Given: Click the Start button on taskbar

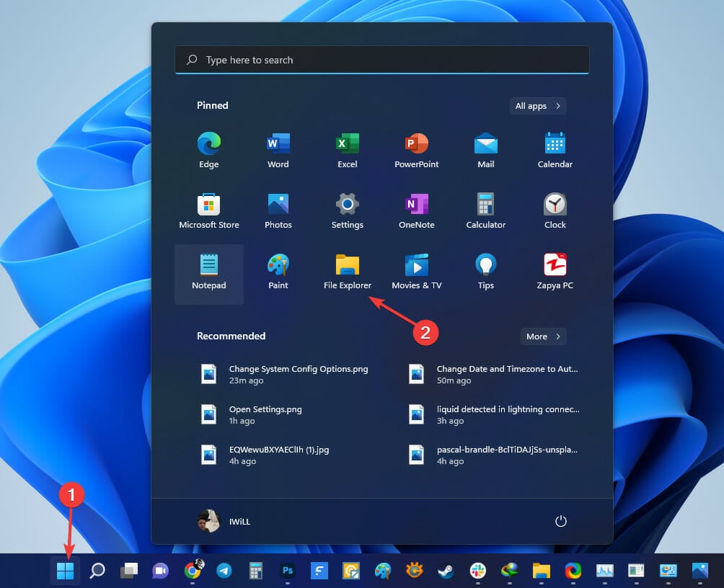Looking at the screenshot, I should point(65,571).
